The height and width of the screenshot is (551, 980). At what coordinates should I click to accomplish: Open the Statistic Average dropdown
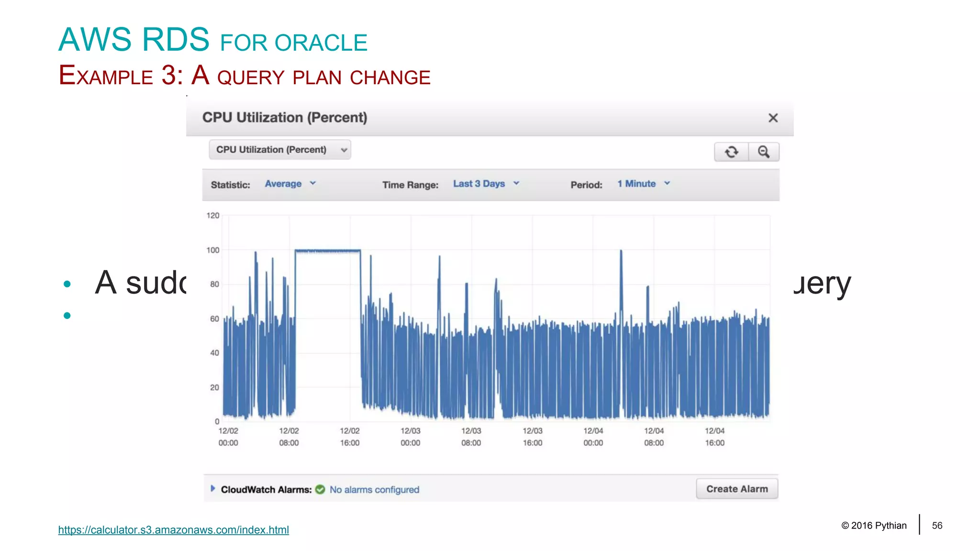coord(290,184)
